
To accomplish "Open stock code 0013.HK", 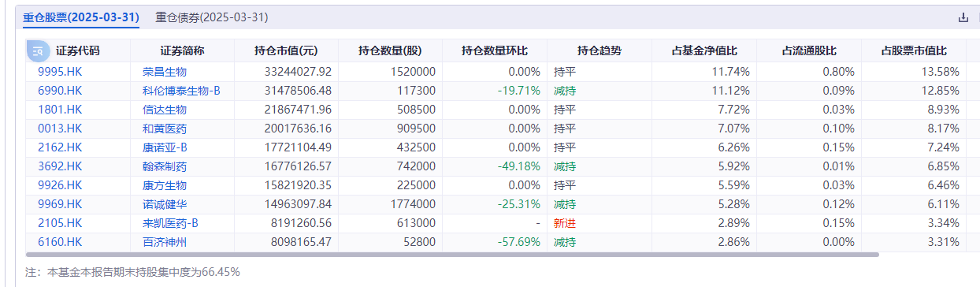I will click(60, 129).
